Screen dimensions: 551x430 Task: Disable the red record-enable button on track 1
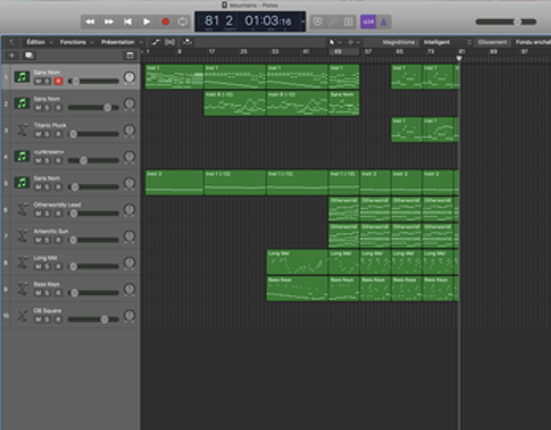click(58, 82)
